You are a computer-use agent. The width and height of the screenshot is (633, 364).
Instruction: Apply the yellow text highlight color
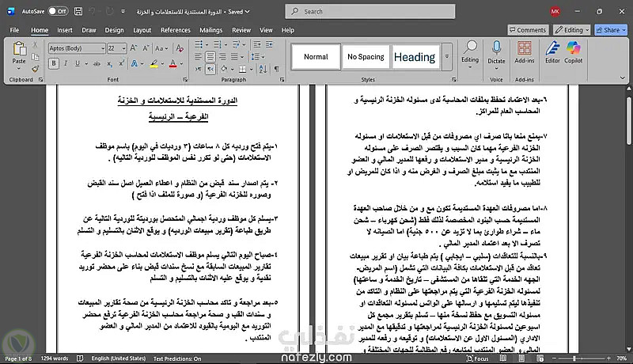[x=154, y=63]
